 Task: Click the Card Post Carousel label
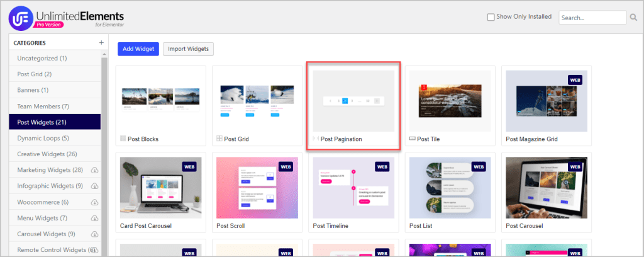coord(146,226)
